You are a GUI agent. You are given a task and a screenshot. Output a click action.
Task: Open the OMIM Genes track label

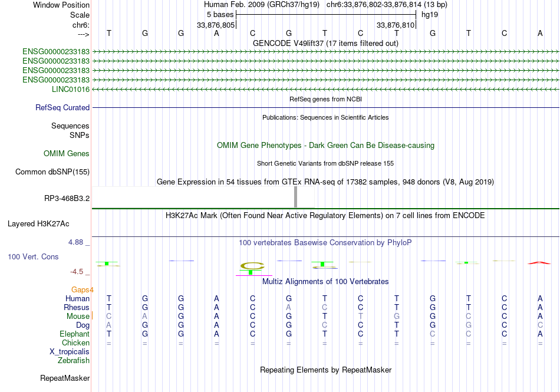click(67, 153)
